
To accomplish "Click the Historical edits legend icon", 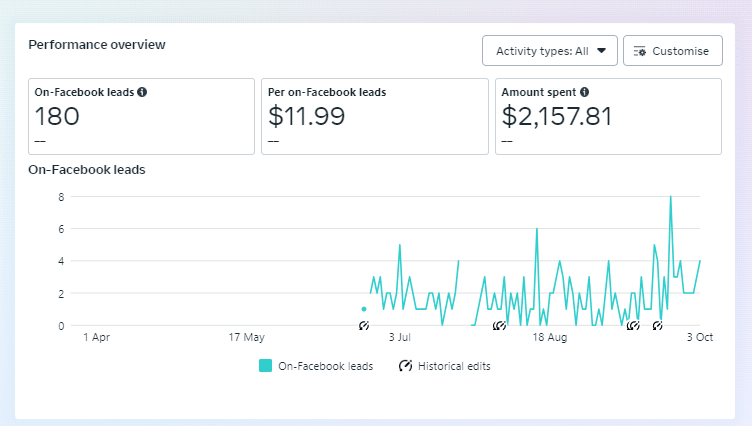I will point(405,366).
